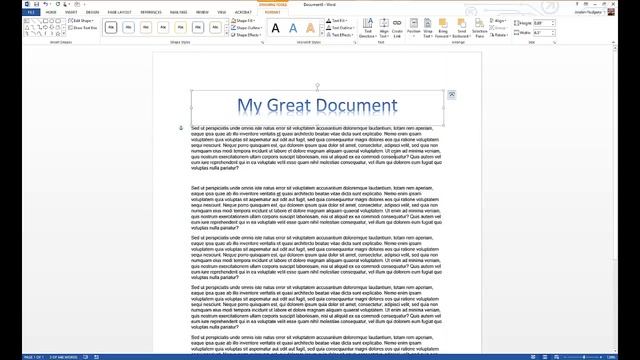Click the word count in status bar
Viewport: 640px width, 360px height.
(x=63, y=357)
